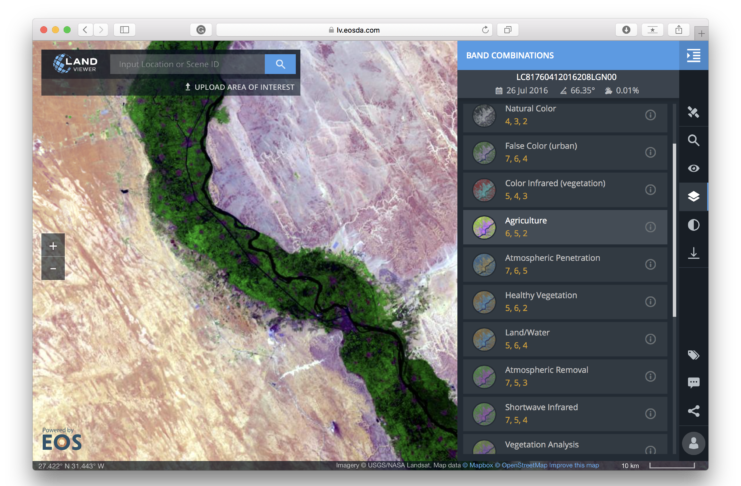Open the user account profile icon
This screenshot has width=741, height=486.
(x=693, y=442)
